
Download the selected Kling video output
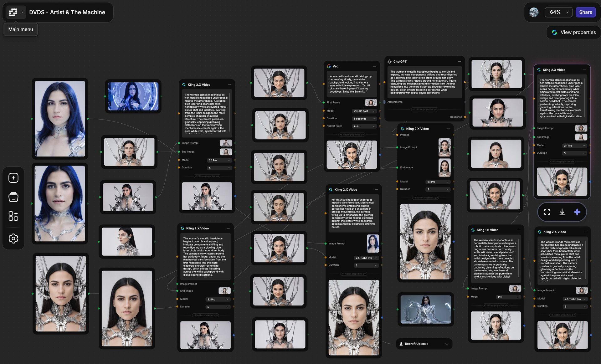click(562, 212)
